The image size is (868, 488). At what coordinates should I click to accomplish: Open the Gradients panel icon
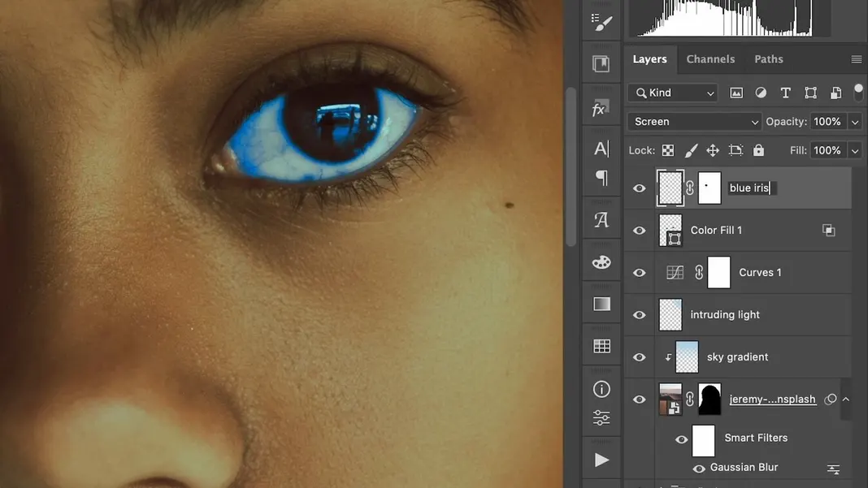coord(601,304)
